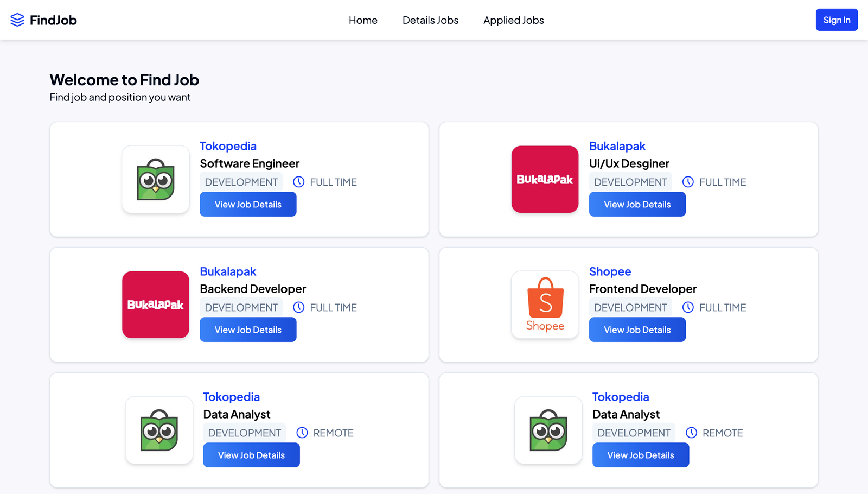Screen dimensions: 868x494
Task: Select the Shopee bag logo
Action: [x=545, y=305]
